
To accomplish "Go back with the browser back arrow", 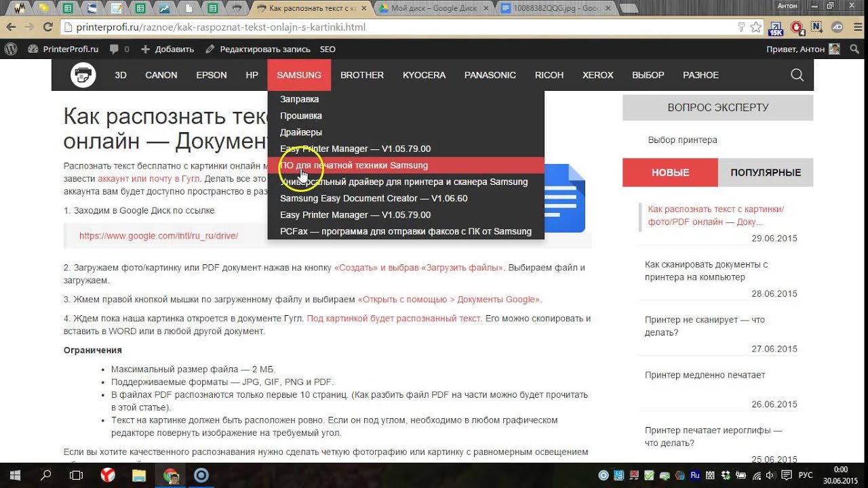I will (10, 28).
